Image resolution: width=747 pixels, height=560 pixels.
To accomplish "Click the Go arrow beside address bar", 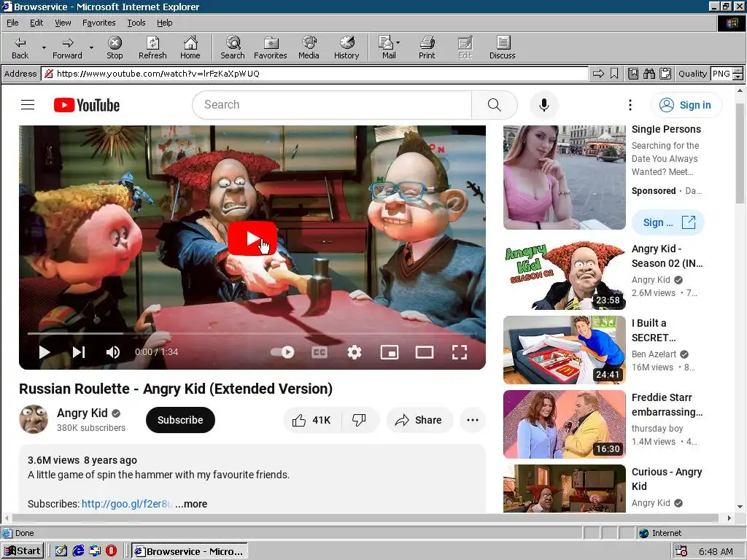I will point(598,74).
